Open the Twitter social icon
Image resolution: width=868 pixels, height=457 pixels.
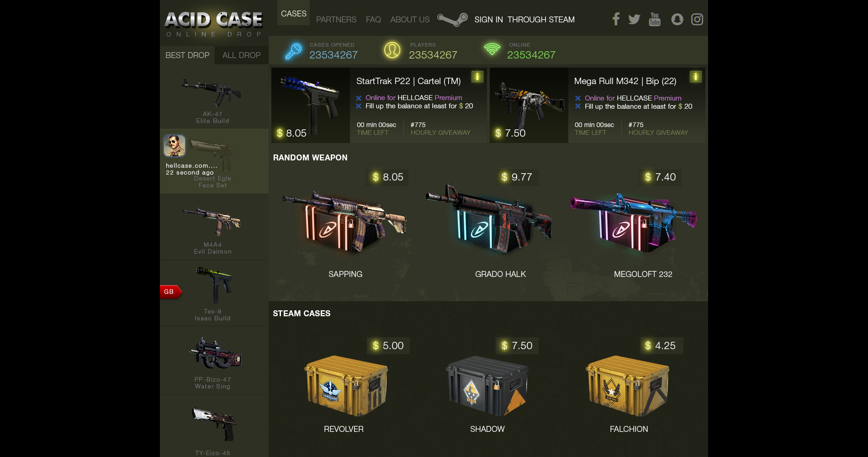[x=634, y=19]
